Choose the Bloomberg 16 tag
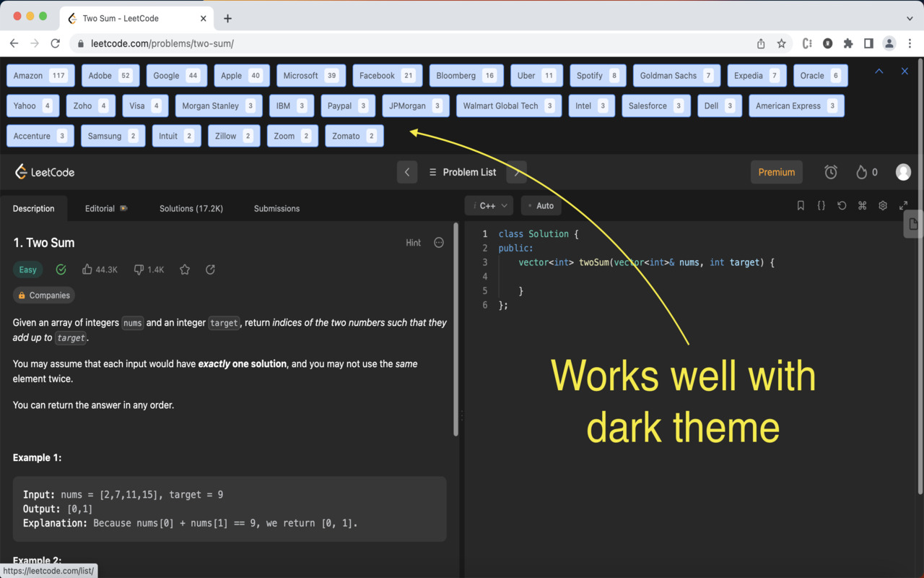924x578 pixels. [466, 75]
